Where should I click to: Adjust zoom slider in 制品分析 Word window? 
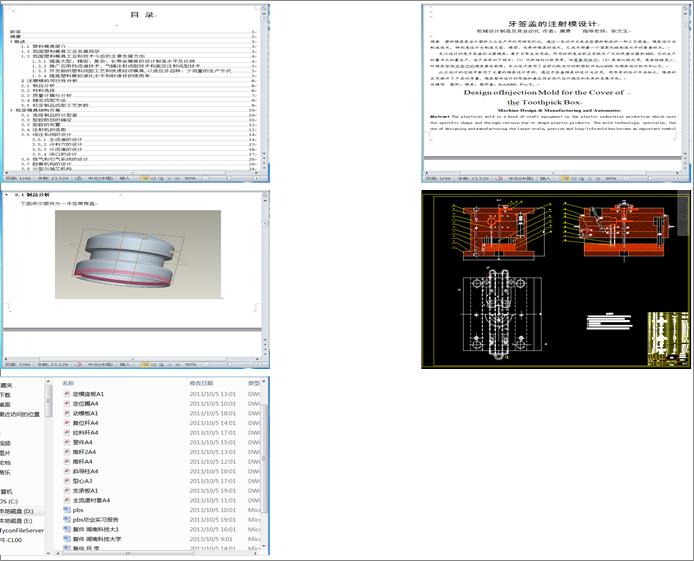point(230,365)
